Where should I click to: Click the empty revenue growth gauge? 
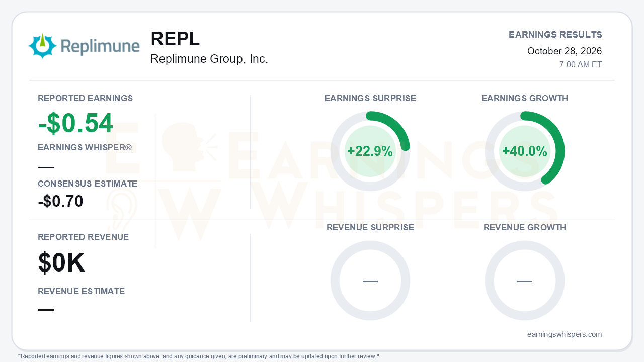coord(525,281)
